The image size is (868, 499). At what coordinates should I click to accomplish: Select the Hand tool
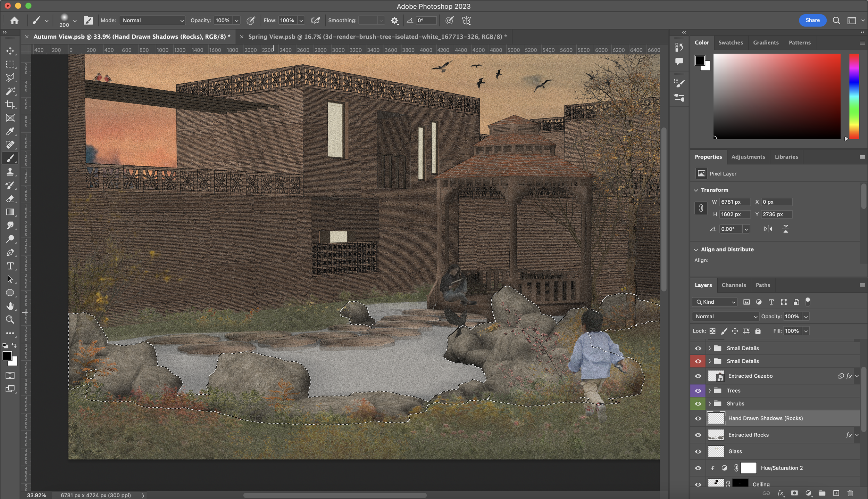coord(10,306)
